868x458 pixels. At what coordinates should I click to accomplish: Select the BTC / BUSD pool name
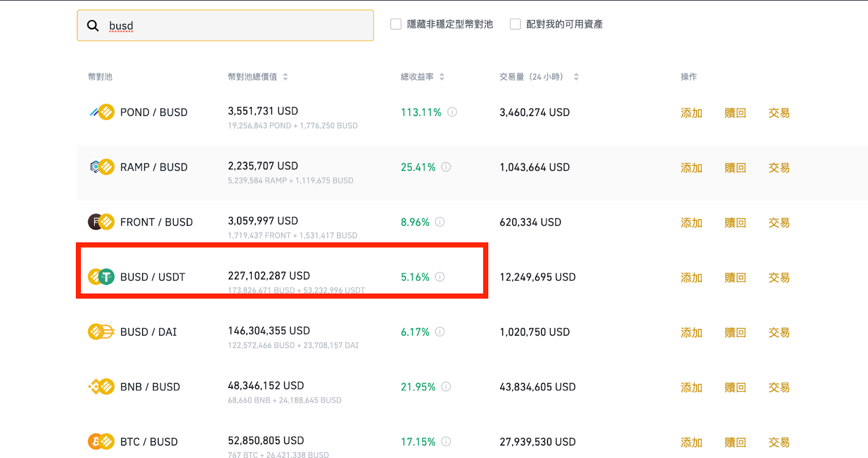(x=149, y=442)
